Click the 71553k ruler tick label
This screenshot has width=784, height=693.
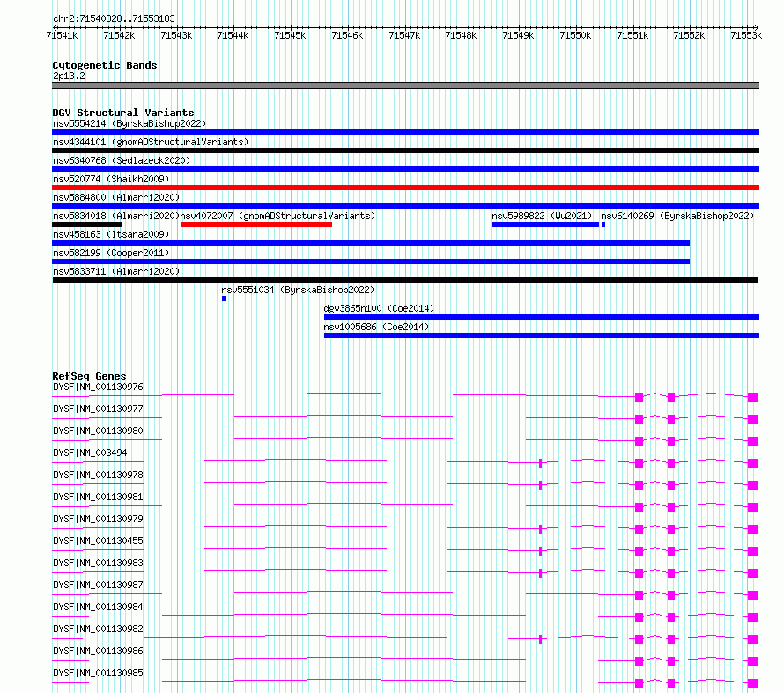click(x=746, y=35)
